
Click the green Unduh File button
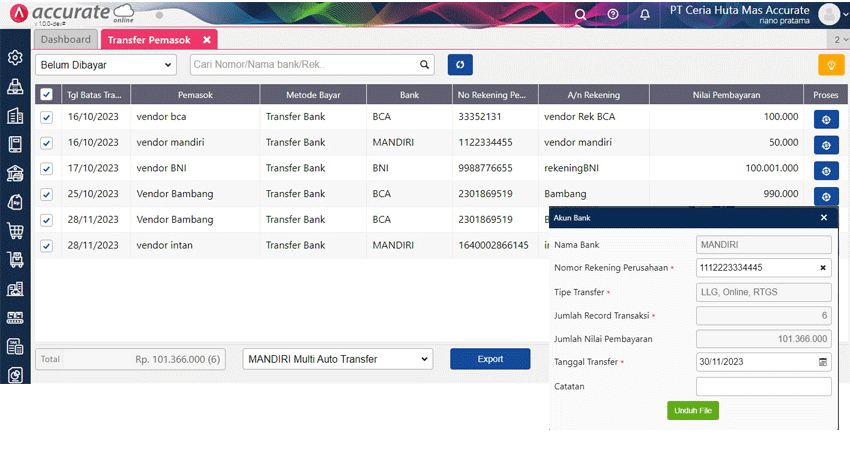pos(692,410)
